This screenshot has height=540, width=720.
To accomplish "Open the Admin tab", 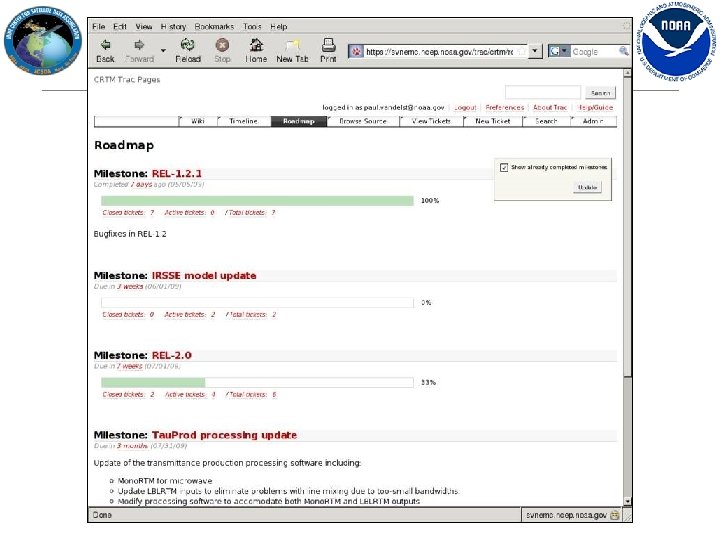I will 593,121.
